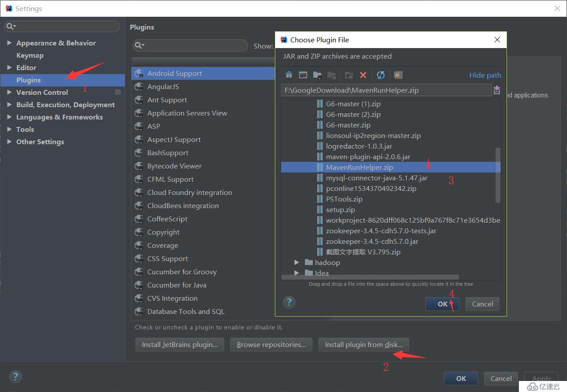Delete selected file with red X icon
The width and height of the screenshot is (567, 392).
pyautogui.click(x=363, y=75)
